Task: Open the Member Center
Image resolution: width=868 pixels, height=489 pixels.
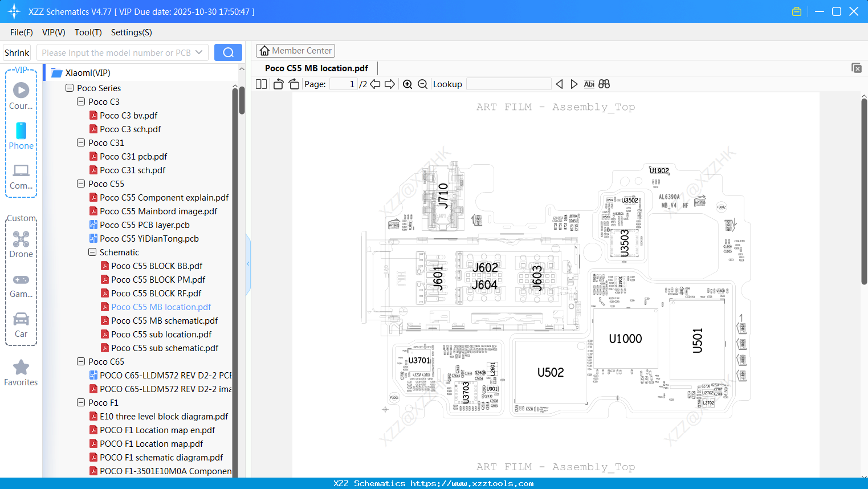Action: click(295, 50)
